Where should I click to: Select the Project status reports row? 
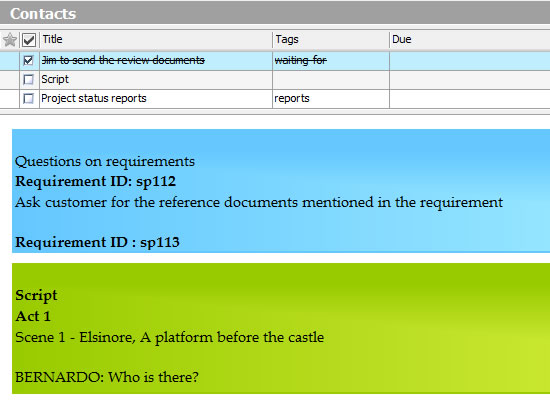pos(275,99)
